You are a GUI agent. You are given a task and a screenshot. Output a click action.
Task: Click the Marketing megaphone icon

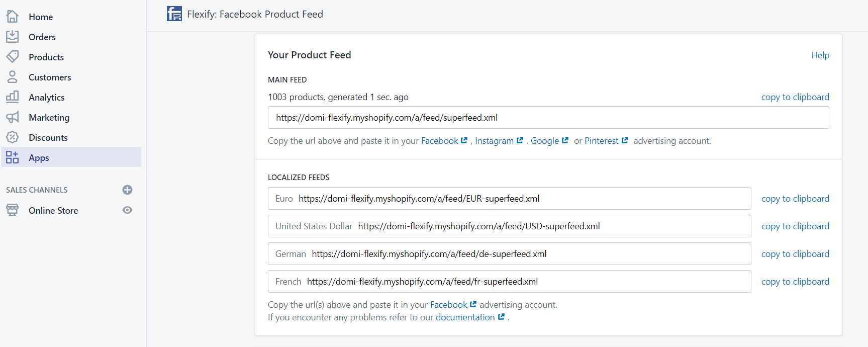click(13, 117)
